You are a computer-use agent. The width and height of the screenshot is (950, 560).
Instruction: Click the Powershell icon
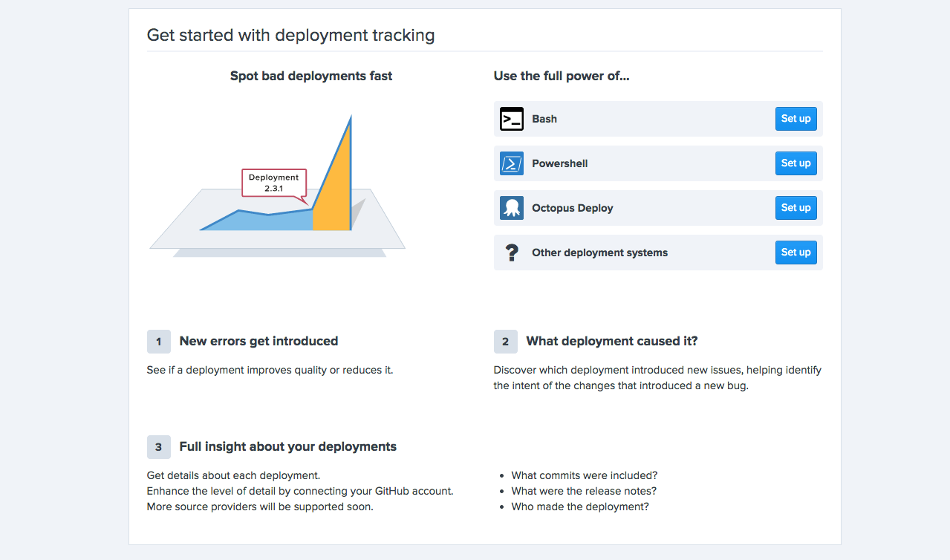point(511,163)
